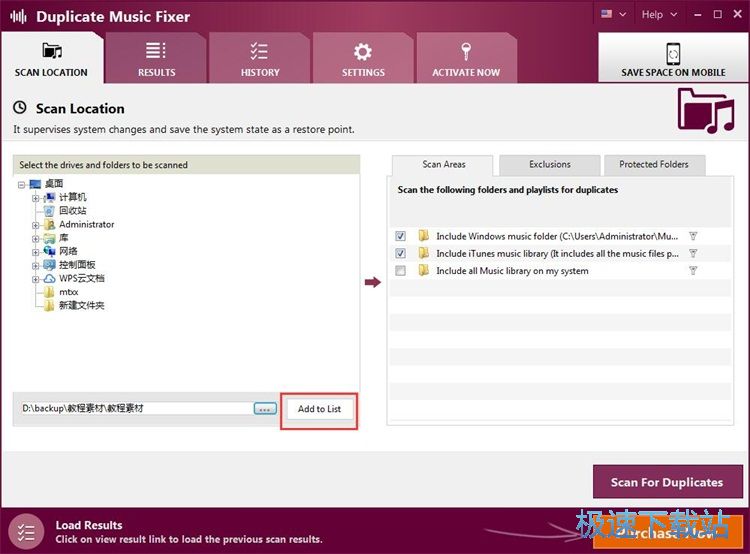Image resolution: width=750 pixels, height=554 pixels.
Task: Minimize the Duplicate Music Fixer window
Action: point(698,15)
